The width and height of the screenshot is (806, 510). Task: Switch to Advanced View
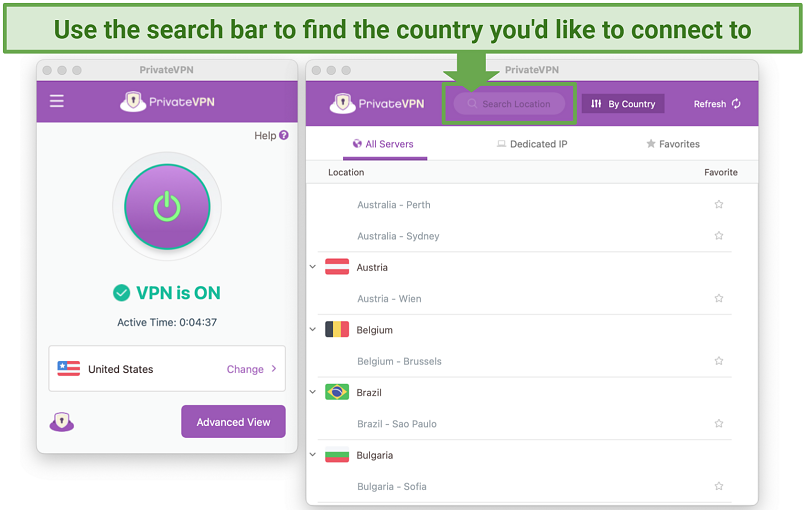(233, 422)
